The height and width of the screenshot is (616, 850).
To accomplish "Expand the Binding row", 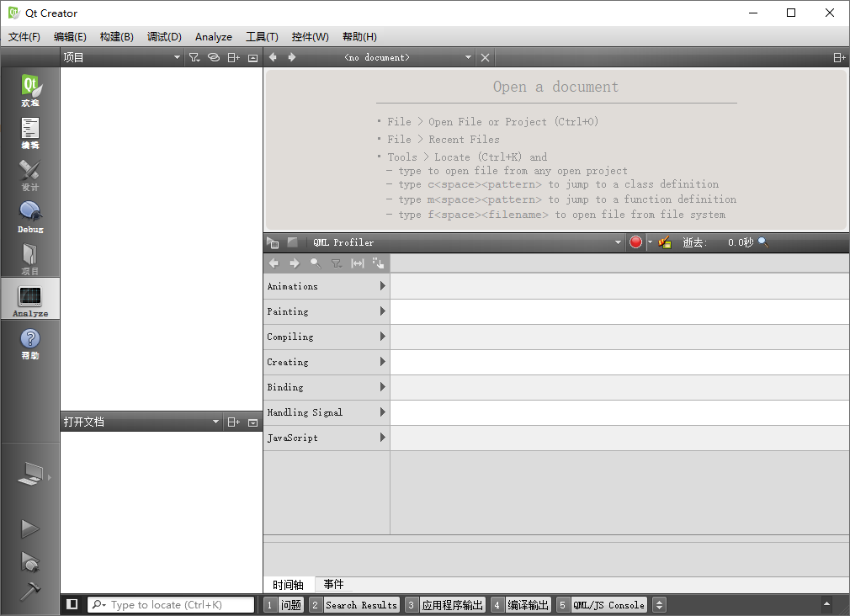I will tap(382, 386).
